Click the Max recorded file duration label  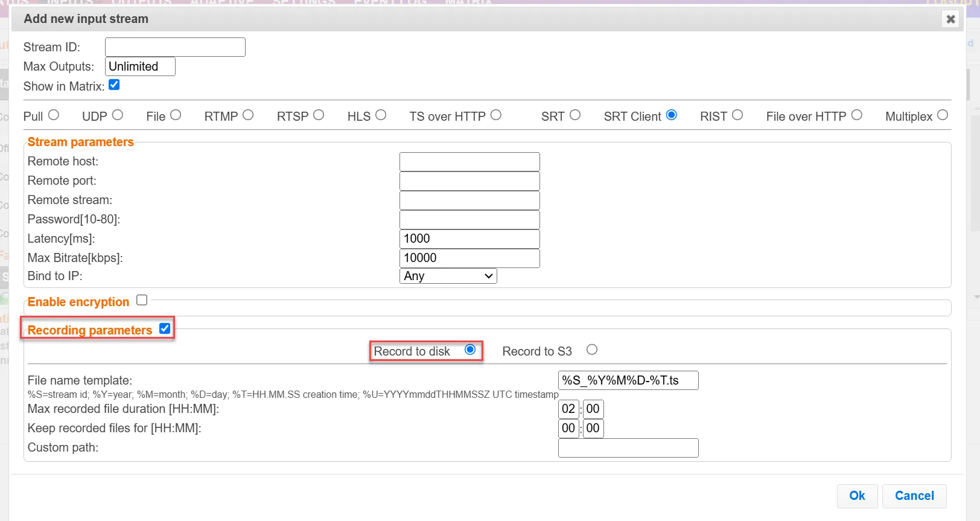[x=123, y=409]
